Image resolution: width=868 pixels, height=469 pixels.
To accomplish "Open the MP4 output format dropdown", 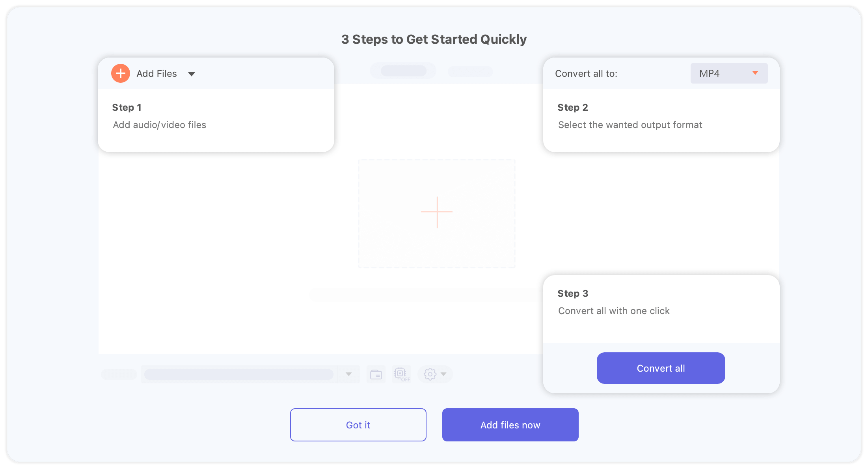I will click(728, 73).
